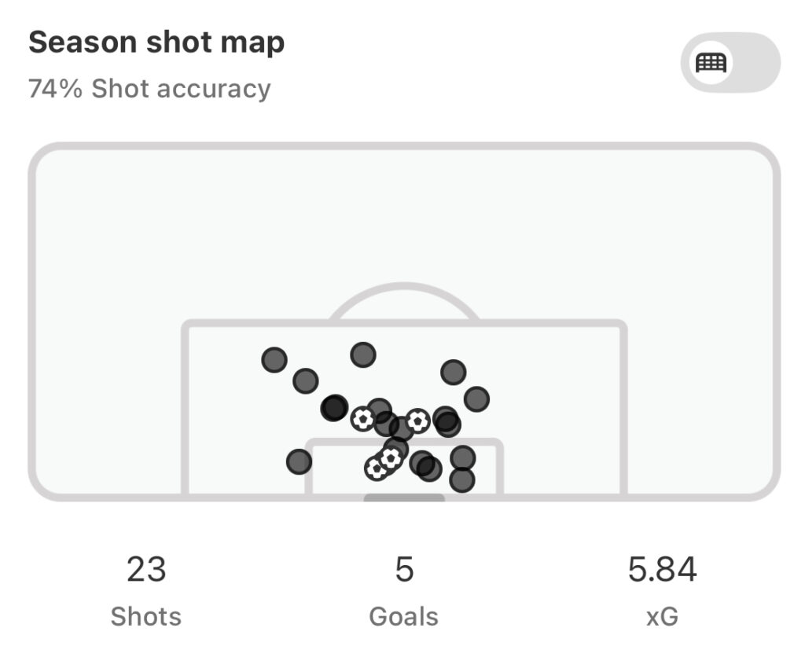Select the leftmost shot dot on the pitch
This screenshot has width=805, height=672.
point(274,359)
